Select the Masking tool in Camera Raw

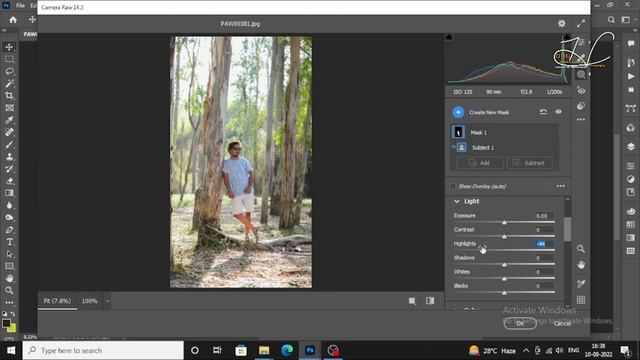(x=581, y=75)
